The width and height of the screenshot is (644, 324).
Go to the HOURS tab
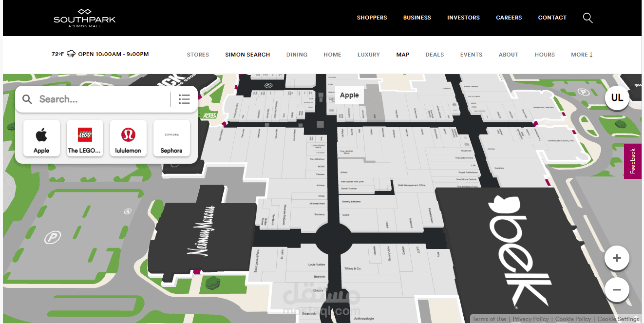pyautogui.click(x=545, y=55)
